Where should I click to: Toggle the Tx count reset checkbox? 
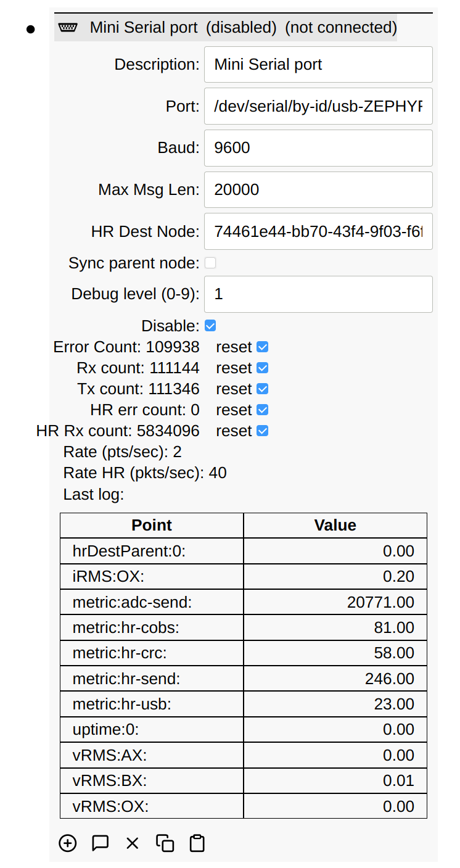262,389
